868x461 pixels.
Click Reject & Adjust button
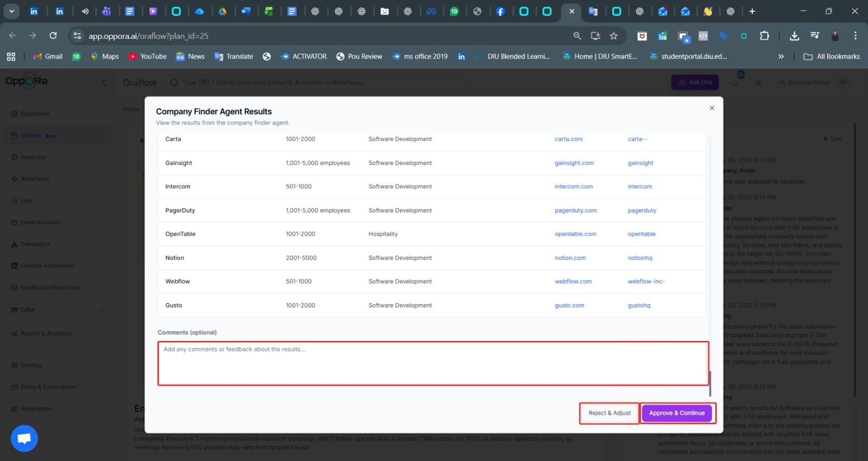click(609, 413)
